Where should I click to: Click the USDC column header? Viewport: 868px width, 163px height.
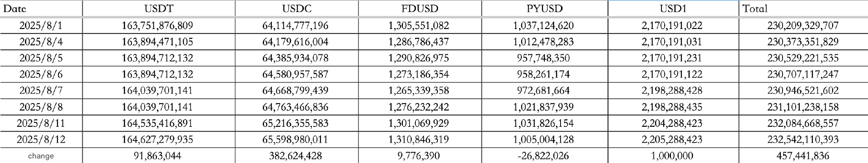pyautogui.click(x=297, y=9)
